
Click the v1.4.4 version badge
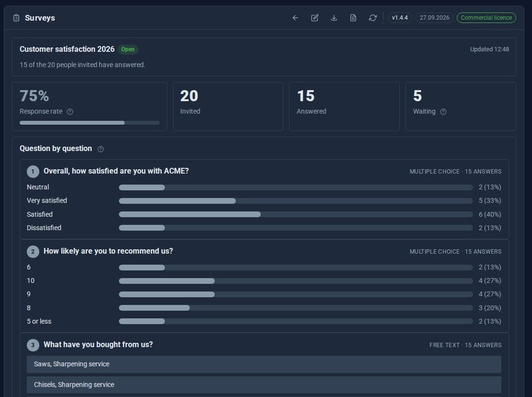click(400, 18)
